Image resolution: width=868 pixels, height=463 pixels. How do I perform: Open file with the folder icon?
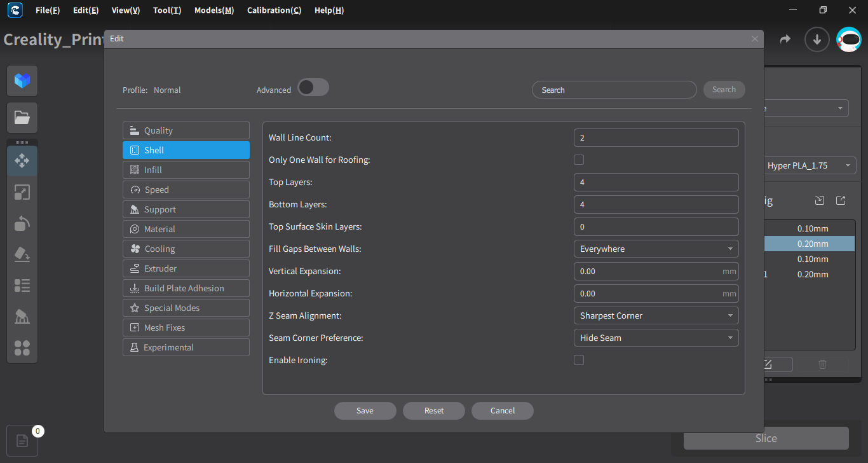22,118
